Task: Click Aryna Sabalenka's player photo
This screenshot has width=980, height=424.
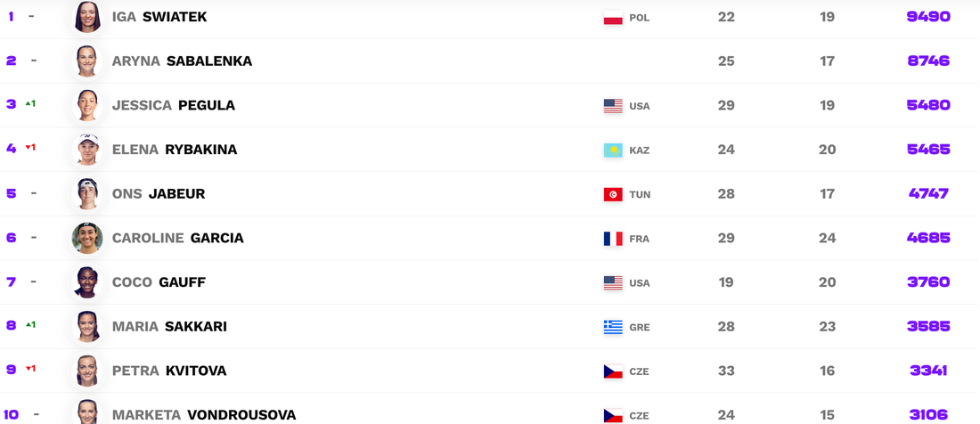Action: pyautogui.click(x=87, y=61)
